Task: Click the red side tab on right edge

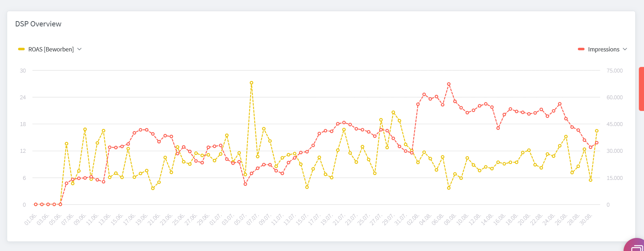Action: pos(641,89)
